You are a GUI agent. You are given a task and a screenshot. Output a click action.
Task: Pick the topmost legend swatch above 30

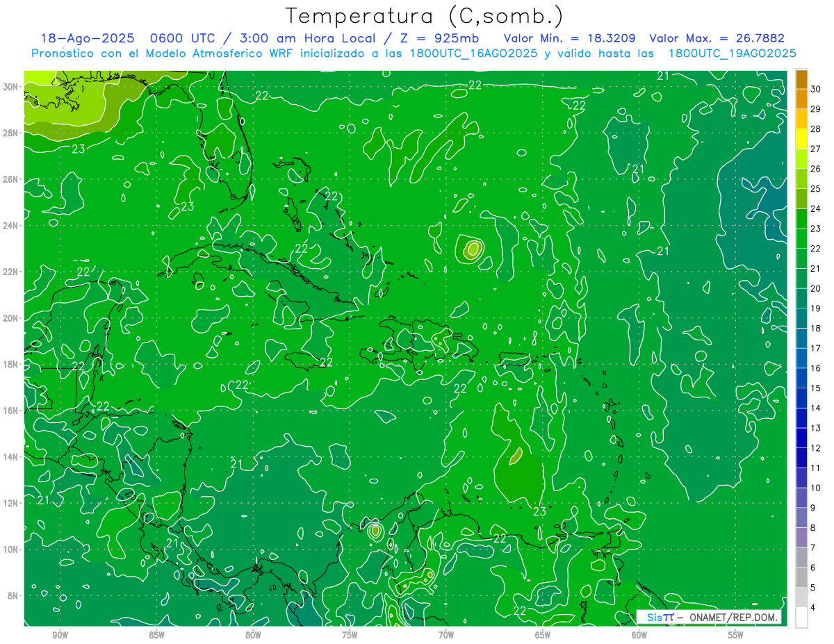click(801, 79)
